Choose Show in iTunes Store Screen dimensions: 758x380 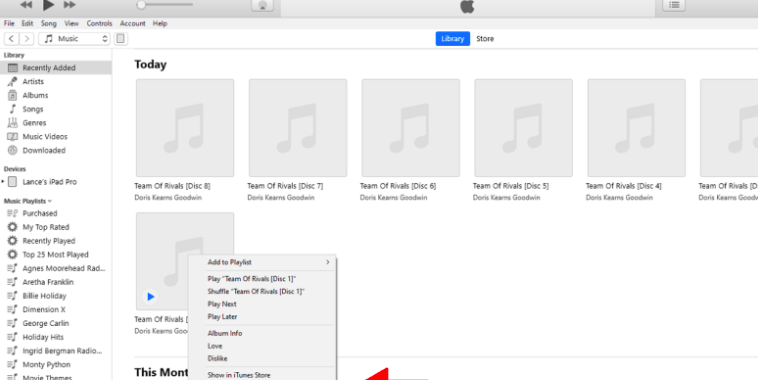262,375
